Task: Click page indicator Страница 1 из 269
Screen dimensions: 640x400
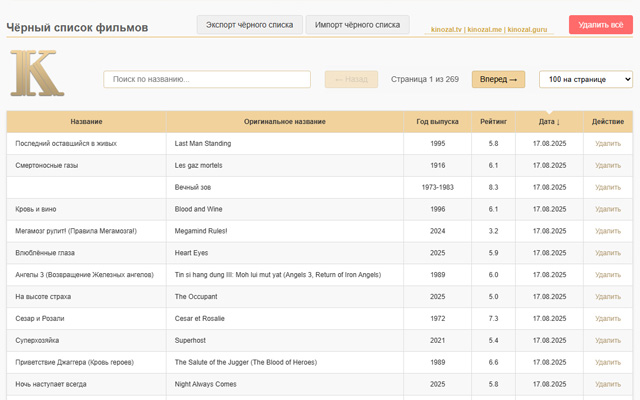Action: pos(425,79)
